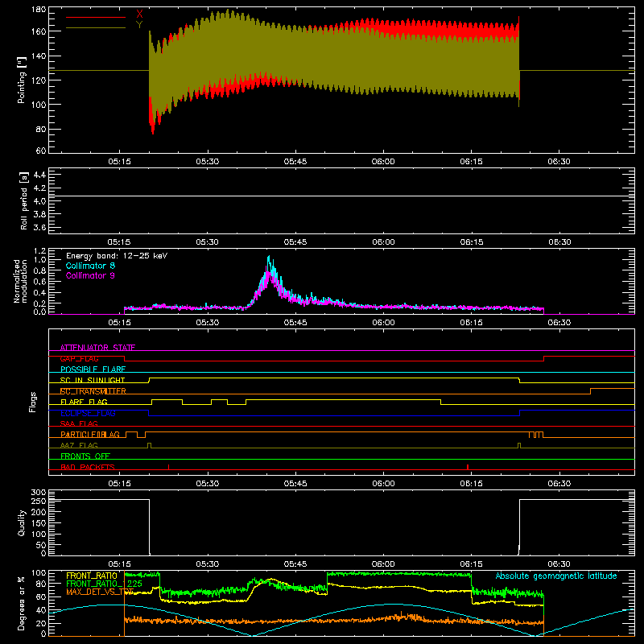Click the 'Flags' vertical axis title
This screenshot has height=644, width=644.
tap(33, 402)
